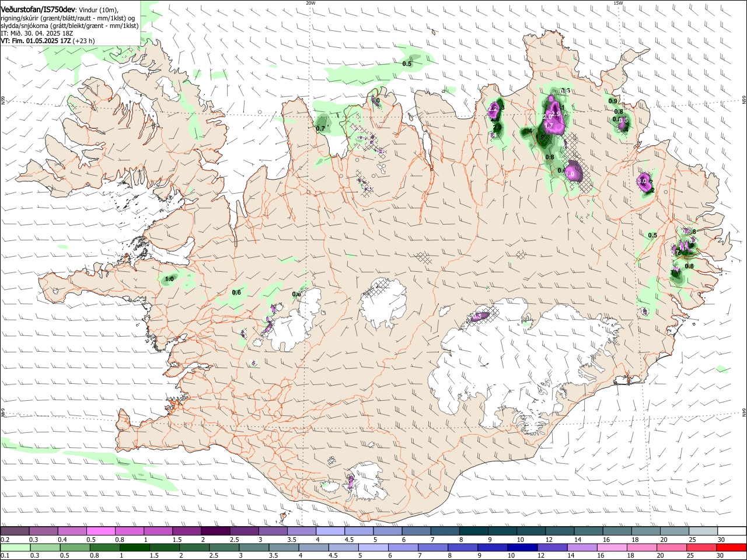Click the 0.7 precipitation value in the north

tap(320, 128)
